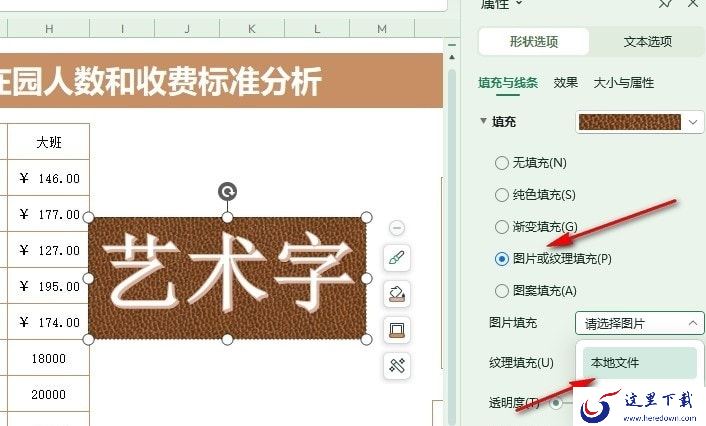The height and width of the screenshot is (426, 706).
Task: Open the quick tools icon below the outline icon
Action: coord(397,365)
